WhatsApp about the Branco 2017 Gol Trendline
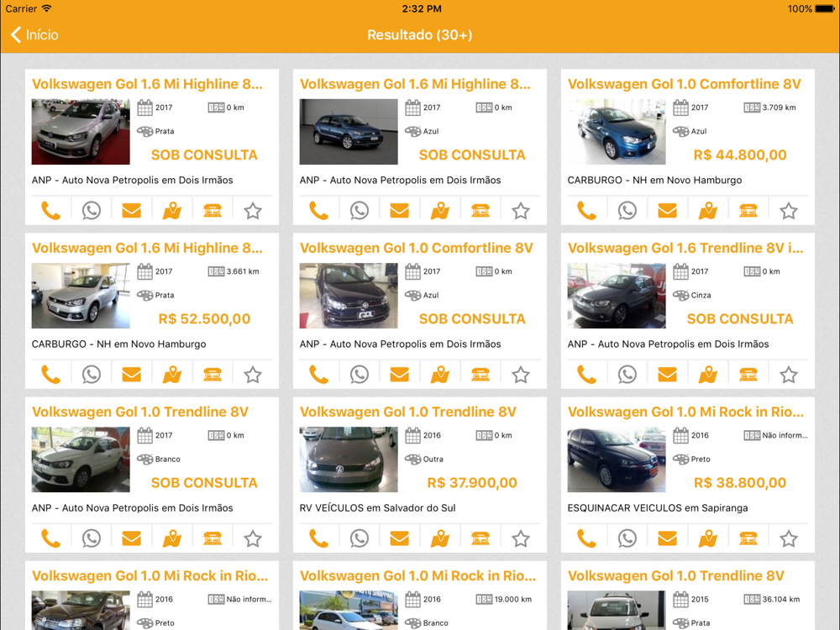Screen dimensions: 840x630 tap(91, 538)
